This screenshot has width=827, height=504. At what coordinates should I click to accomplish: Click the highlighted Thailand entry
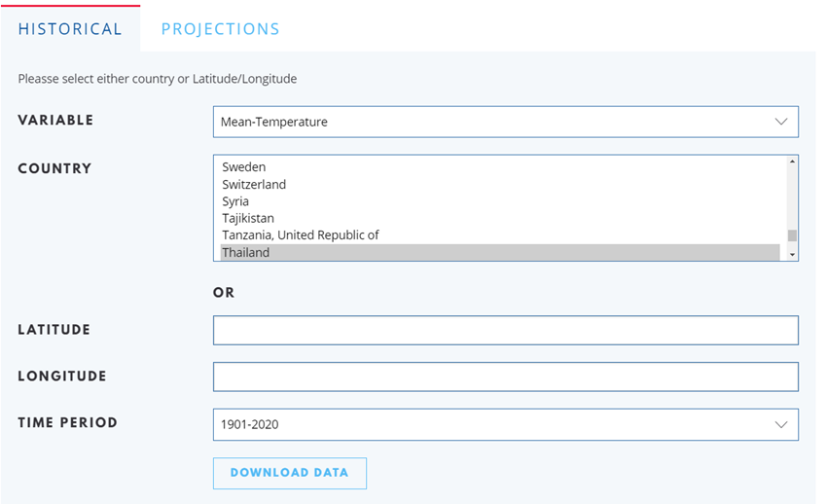(x=246, y=252)
